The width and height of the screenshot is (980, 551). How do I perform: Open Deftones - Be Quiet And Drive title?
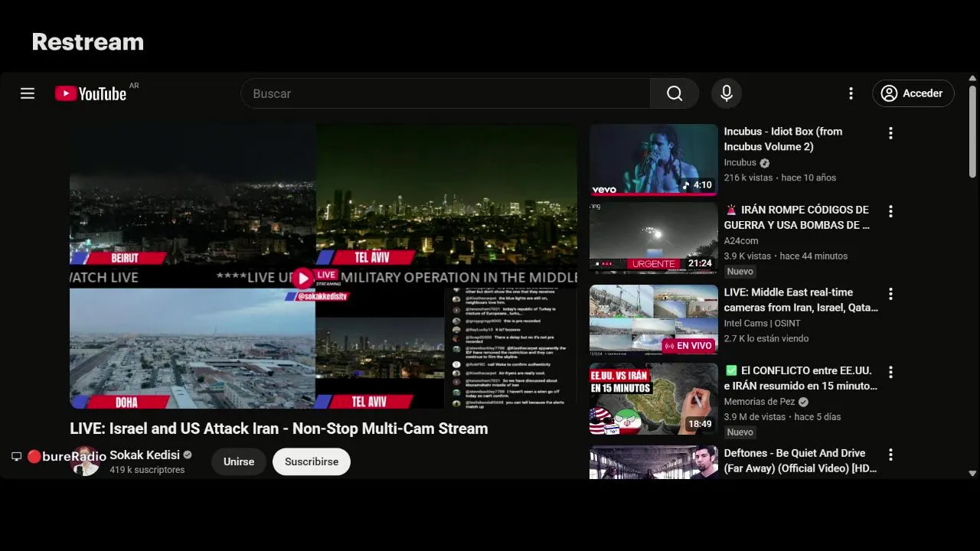tap(801, 461)
